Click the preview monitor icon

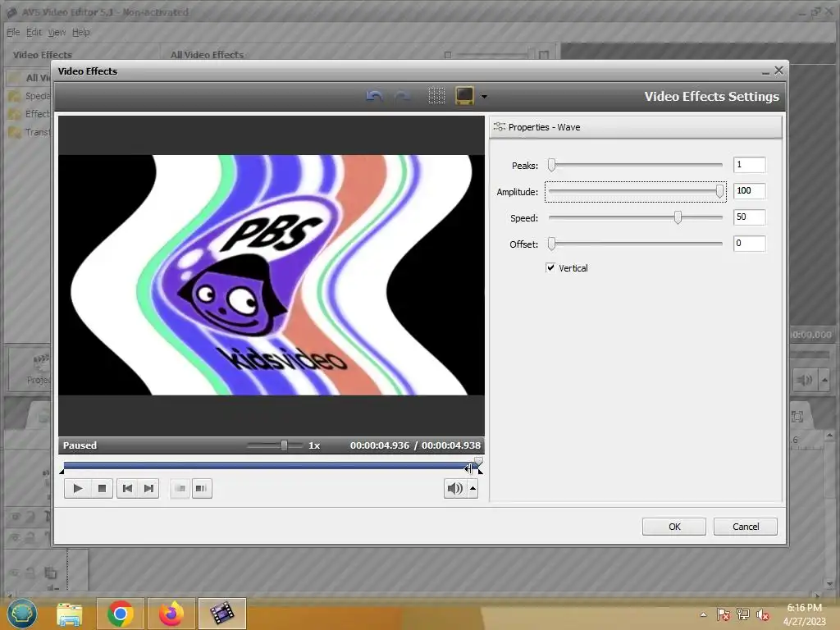click(x=464, y=96)
